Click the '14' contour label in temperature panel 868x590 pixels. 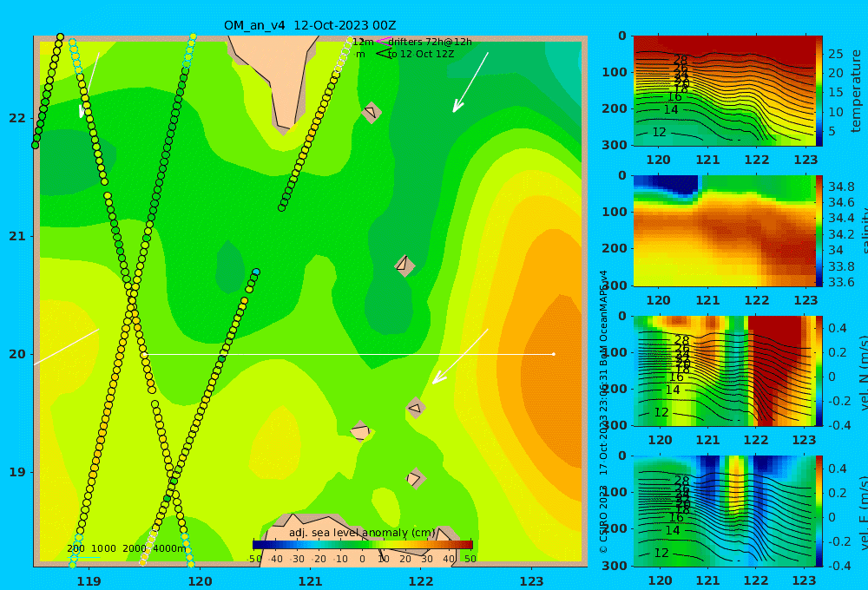pos(671,109)
